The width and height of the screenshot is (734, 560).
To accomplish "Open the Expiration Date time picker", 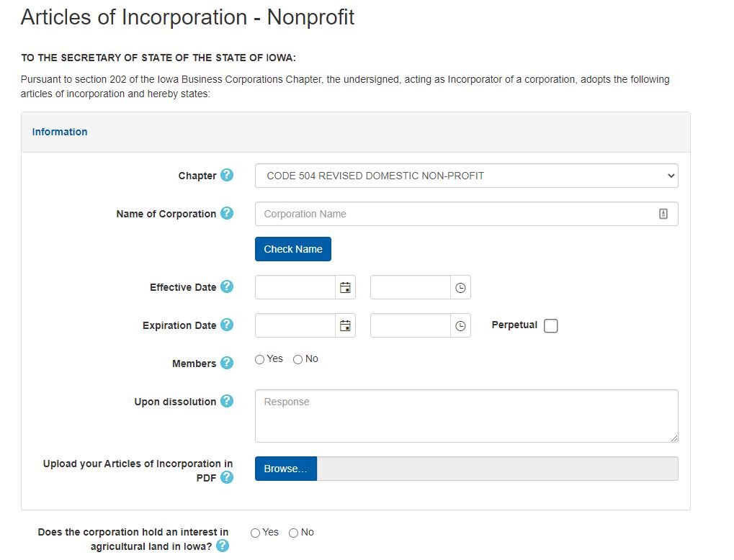I will pyautogui.click(x=460, y=325).
